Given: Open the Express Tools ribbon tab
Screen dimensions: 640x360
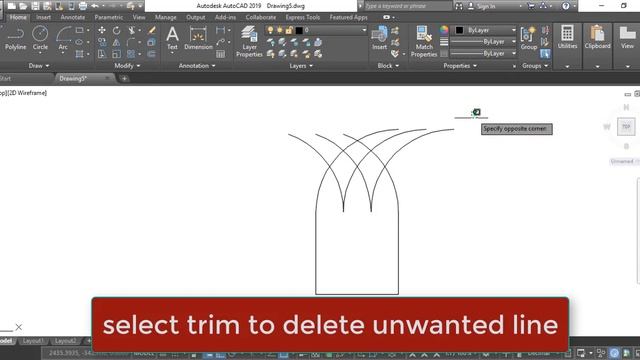Looking at the screenshot, I should 302,17.
